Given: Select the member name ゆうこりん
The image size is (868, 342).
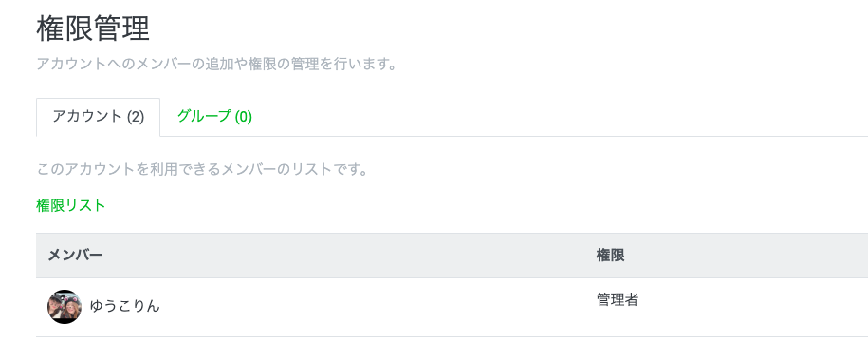Looking at the screenshot, I should (124, 306).
